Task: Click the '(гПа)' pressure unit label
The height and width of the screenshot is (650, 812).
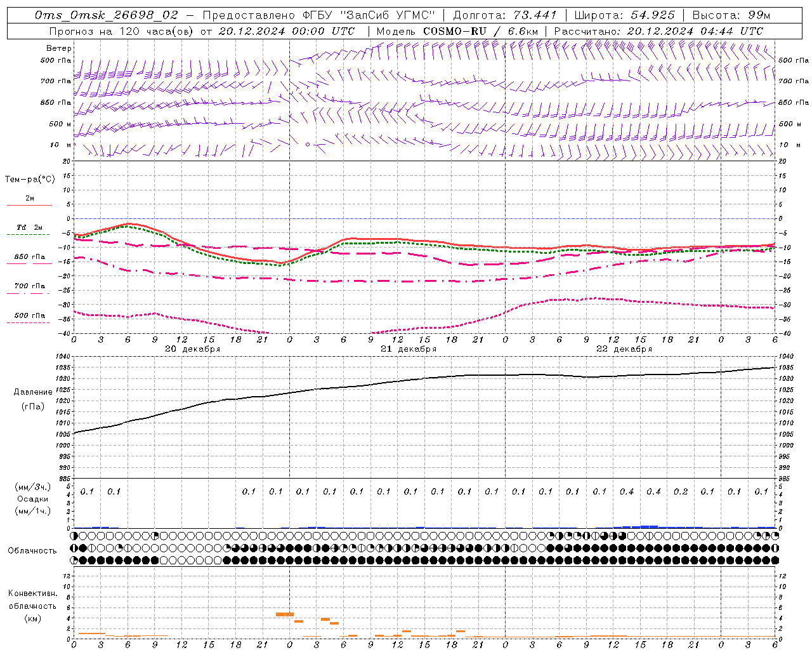Action: tap(33, 406)
